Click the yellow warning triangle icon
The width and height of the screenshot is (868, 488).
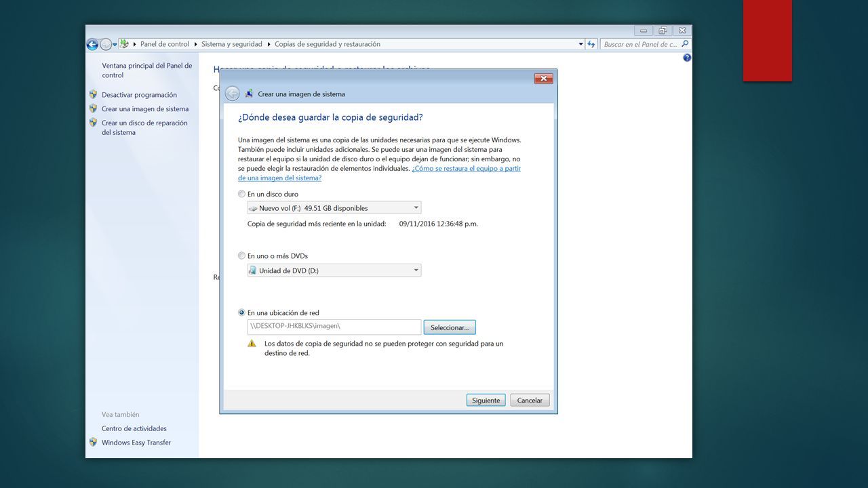252,344
